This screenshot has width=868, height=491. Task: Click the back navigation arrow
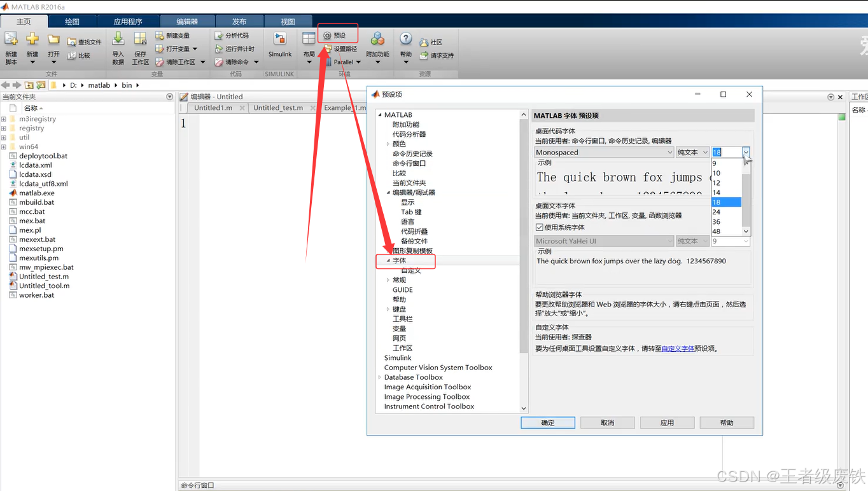(6, 85)
